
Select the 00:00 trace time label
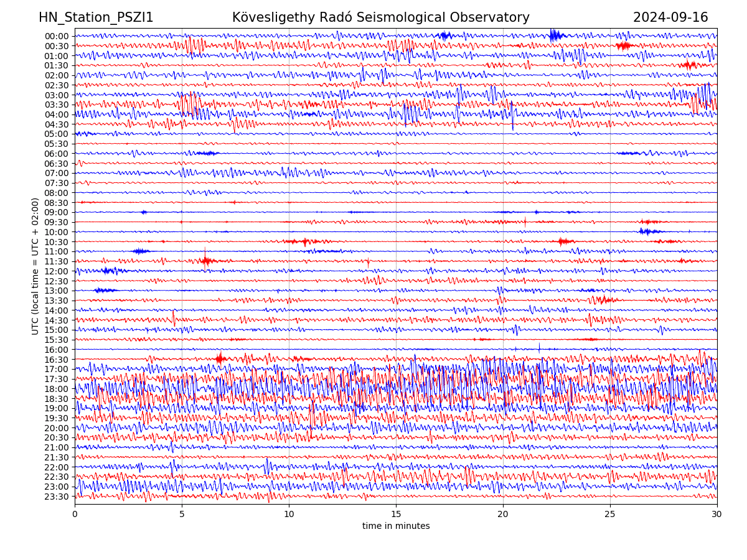point(57,36)
